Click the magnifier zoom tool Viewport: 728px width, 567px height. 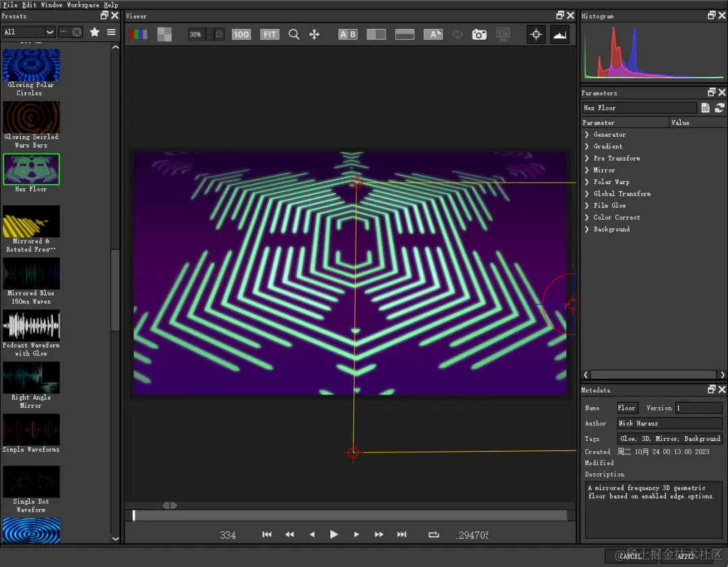pos(294,34)
